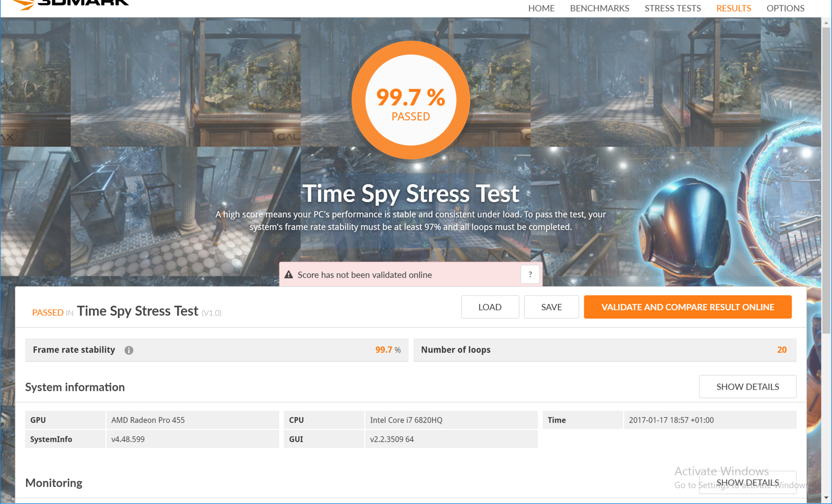The image size is (832, 504).
Task: Click the scrollbar up arrow
Action: click(x=826, y=23)
